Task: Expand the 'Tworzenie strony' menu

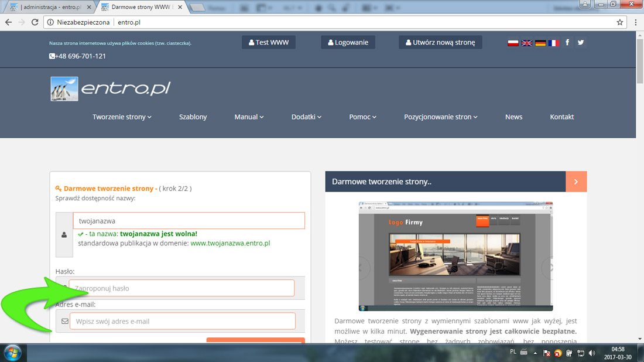Action: [x=122, y=117]
